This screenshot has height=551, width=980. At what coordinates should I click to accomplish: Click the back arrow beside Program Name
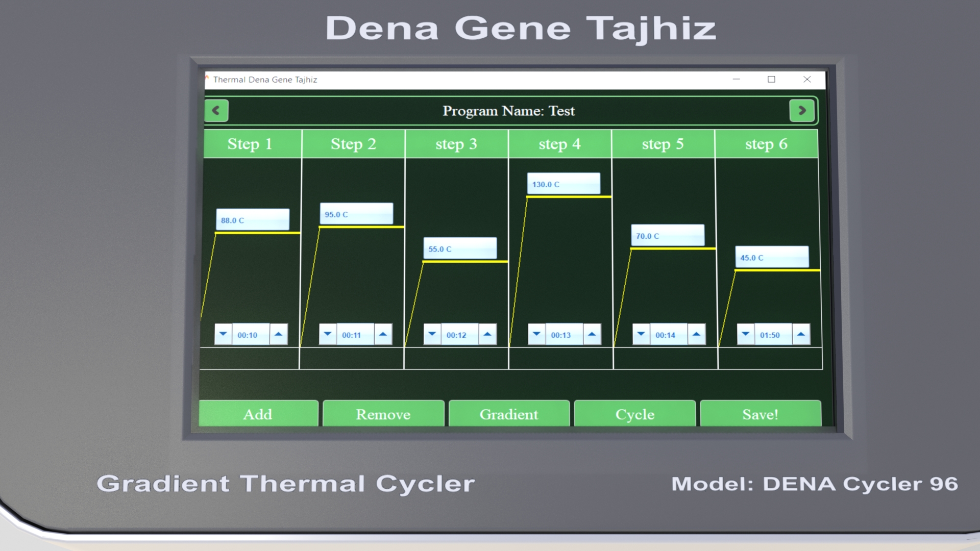click(x=216, y=111)
